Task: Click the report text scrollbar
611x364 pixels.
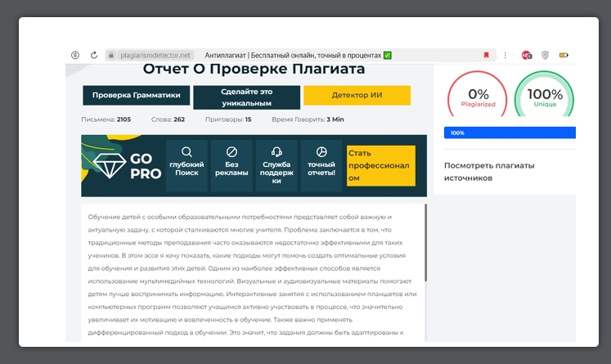Action: point(425,242)
